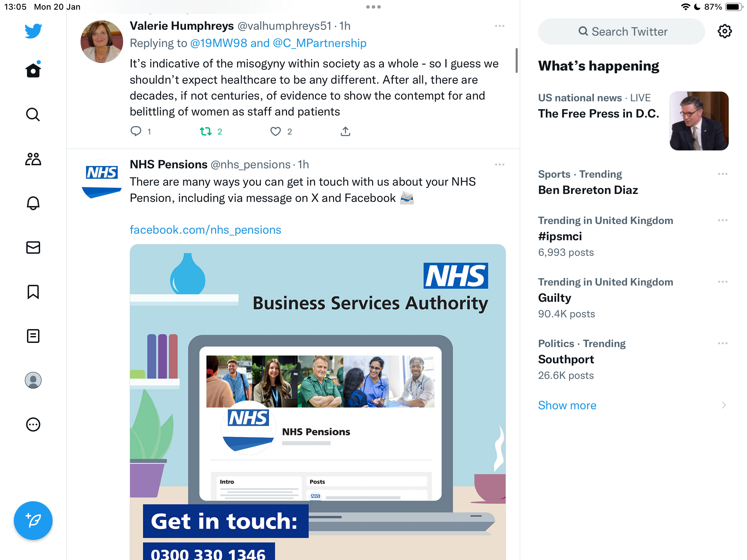
Task: Open the Home feed icon
Action: pyautogui.click(x=33, y=70)
